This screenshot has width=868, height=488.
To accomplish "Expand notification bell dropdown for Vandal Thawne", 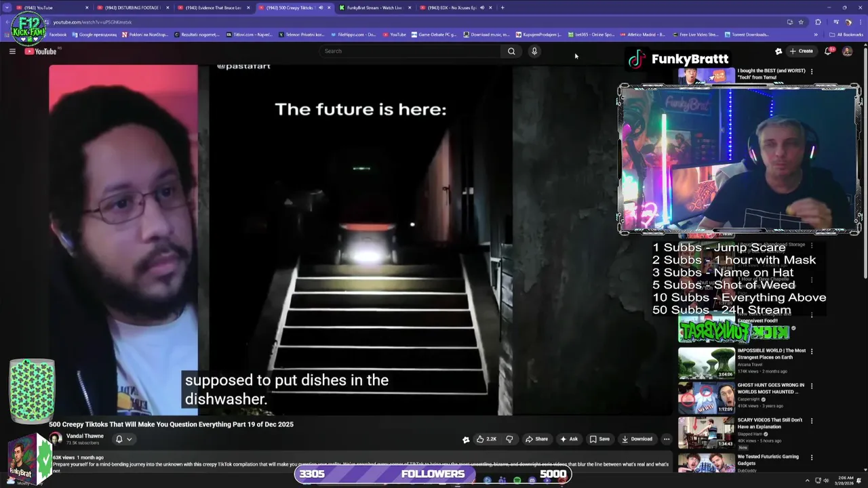I will [123, 439].
